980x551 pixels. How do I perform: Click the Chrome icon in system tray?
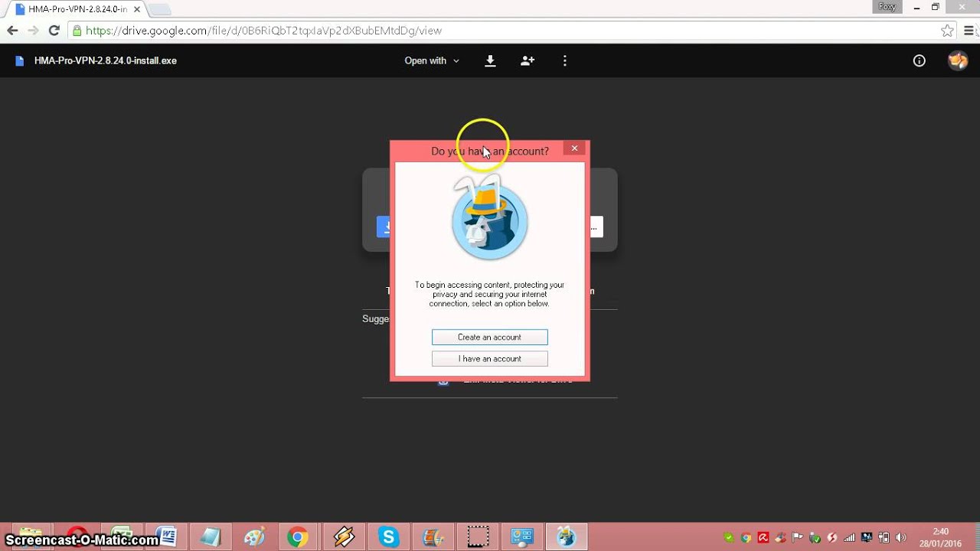[746, 537]
